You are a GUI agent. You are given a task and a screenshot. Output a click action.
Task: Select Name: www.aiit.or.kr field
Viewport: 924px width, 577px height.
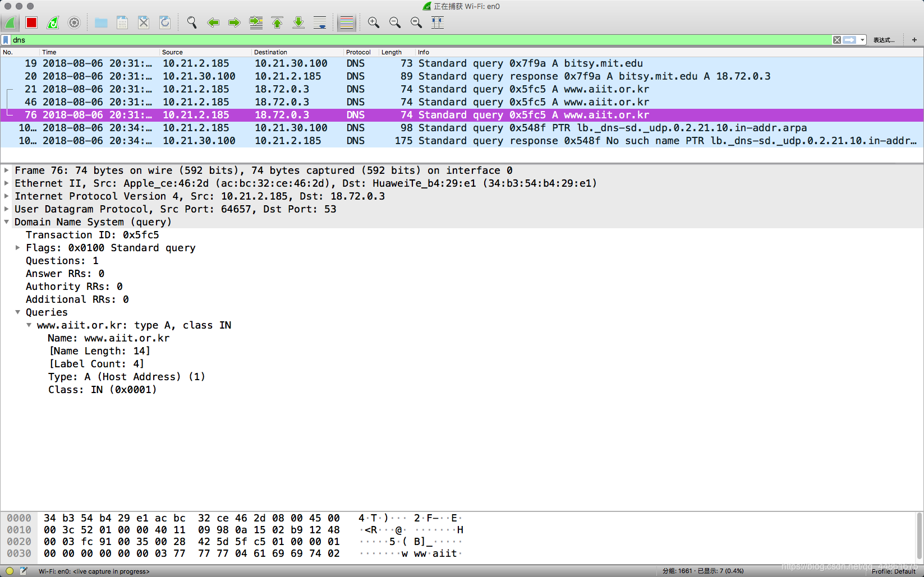(109, 338)
